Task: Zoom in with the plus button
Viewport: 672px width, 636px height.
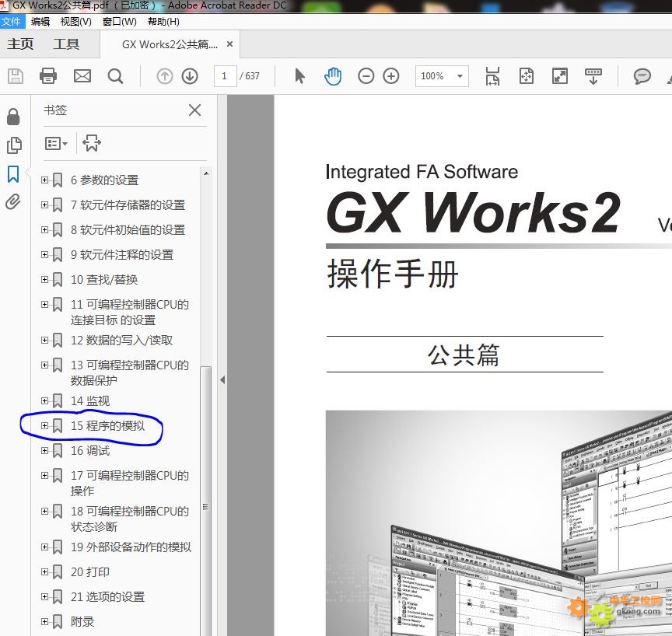Action: coord(391,76)
